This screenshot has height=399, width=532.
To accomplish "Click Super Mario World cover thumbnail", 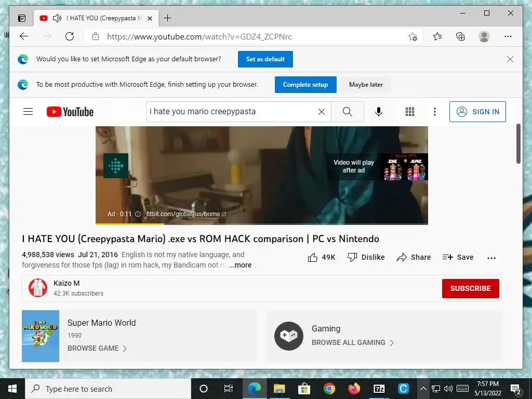I will point(41,336).
